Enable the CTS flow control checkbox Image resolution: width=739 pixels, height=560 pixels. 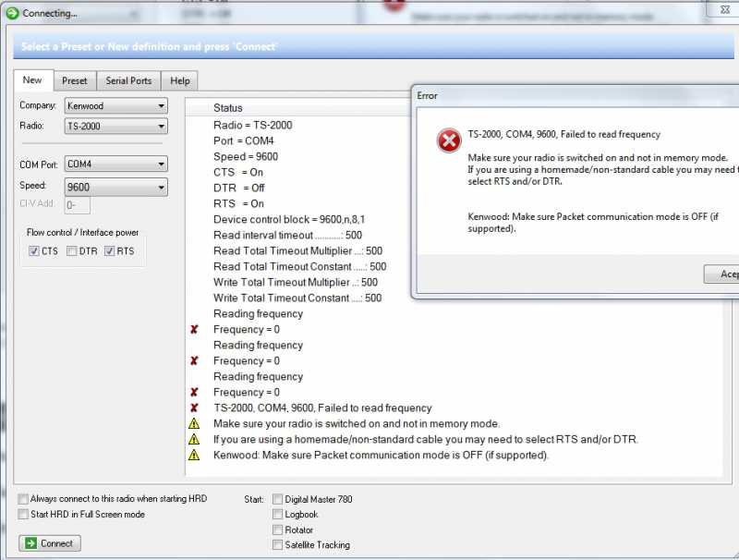tap(33, 250)
